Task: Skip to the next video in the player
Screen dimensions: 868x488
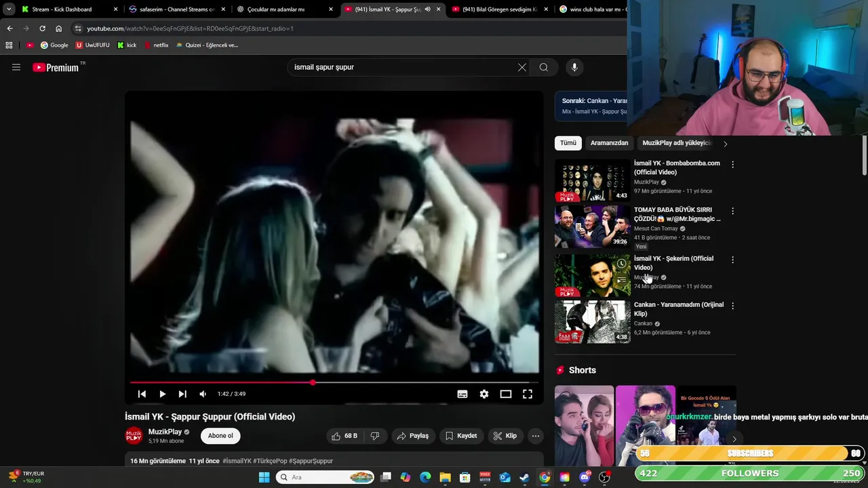Action: click(182, 394)
